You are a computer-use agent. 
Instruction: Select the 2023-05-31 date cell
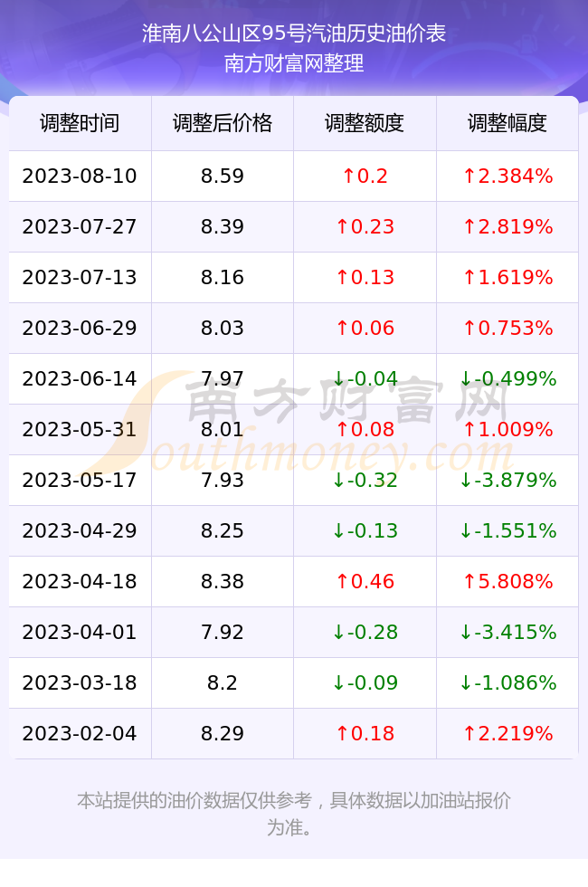point(80,429)
